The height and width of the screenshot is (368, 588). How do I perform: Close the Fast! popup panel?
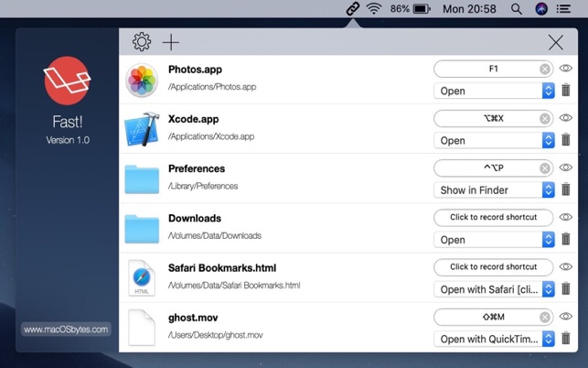click(x=556, y=42)
